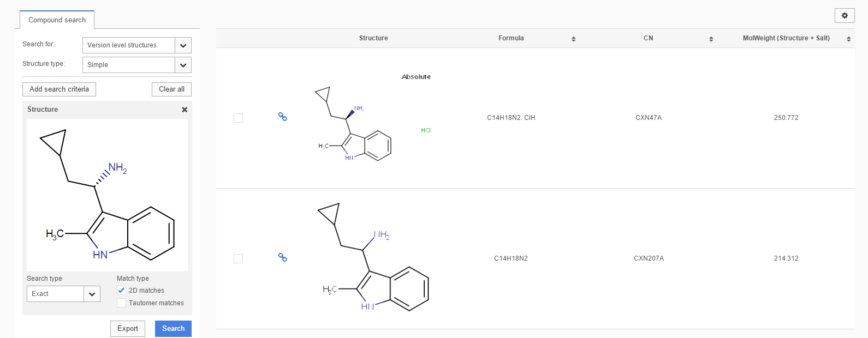This screenshot has width=868, height=338.
Task: Open the Search type Exact dropdown
Action: coord(92,294)
